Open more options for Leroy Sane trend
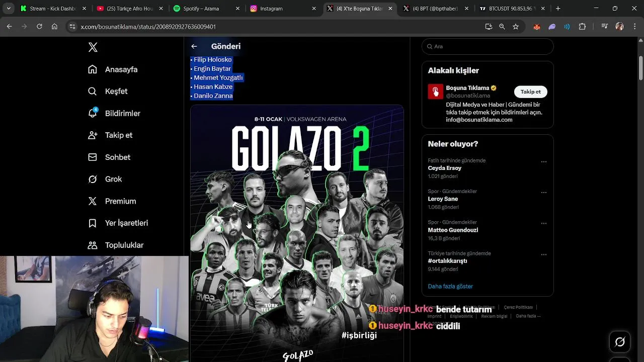 click(544, 193)
